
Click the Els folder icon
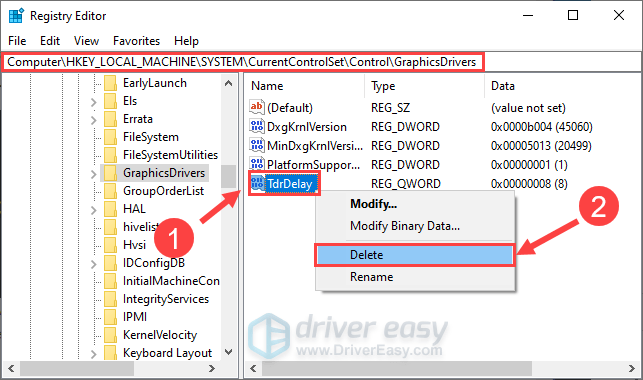(x=110, y=101)
